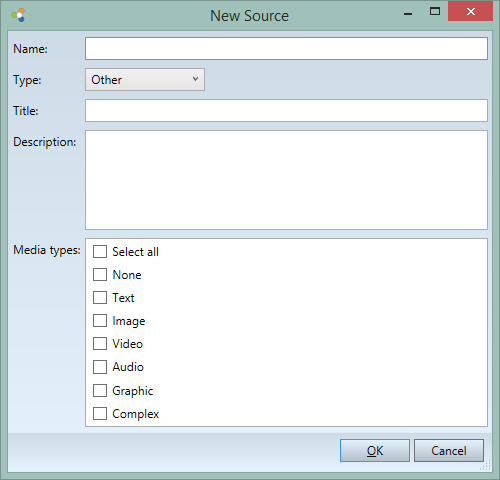Toggle the Video media type checkbox
Image resolution: width=500 pixels, height=480 pixels.
[100, 344]
